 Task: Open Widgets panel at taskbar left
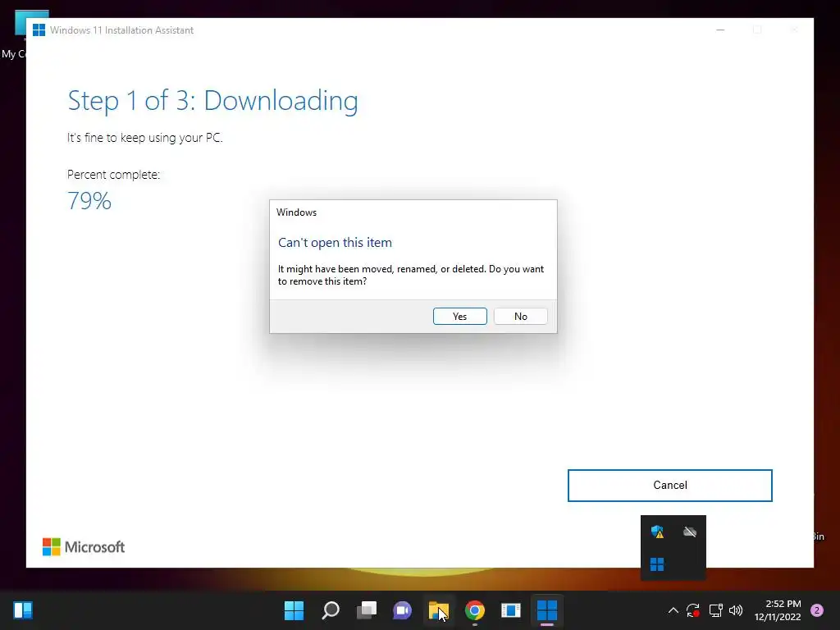[23, 610]
